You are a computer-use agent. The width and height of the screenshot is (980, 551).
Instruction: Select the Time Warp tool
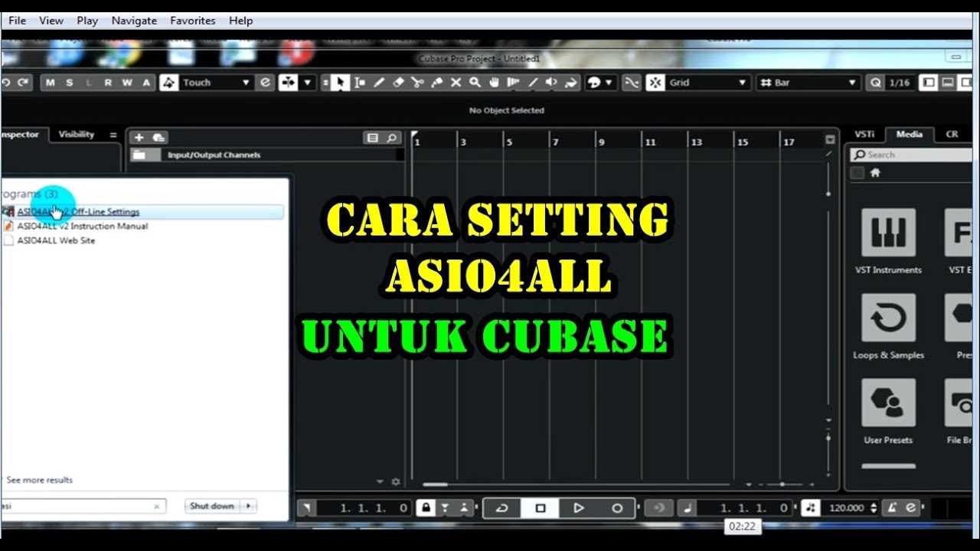point(513,83)
